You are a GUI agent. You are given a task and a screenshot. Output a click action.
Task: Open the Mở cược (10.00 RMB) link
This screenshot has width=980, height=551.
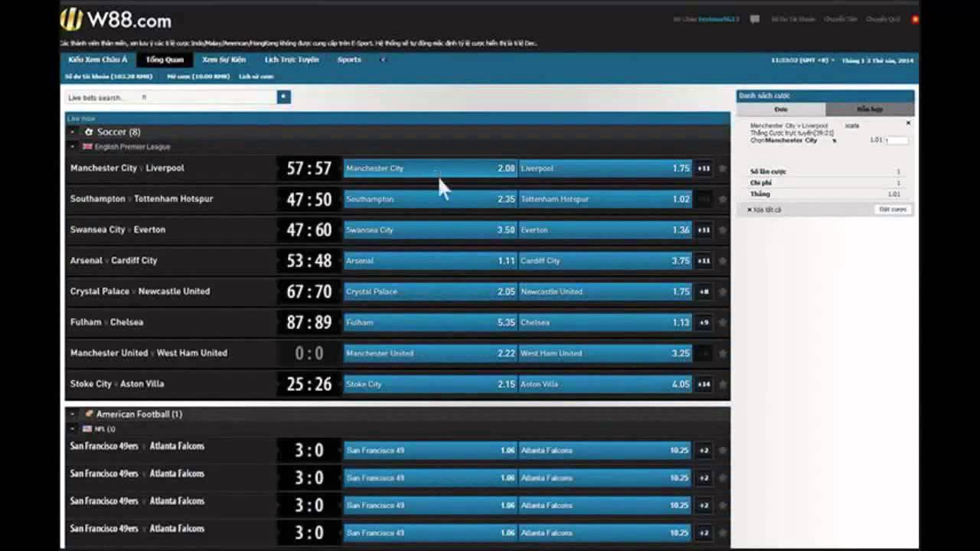[x=198, y=77]
